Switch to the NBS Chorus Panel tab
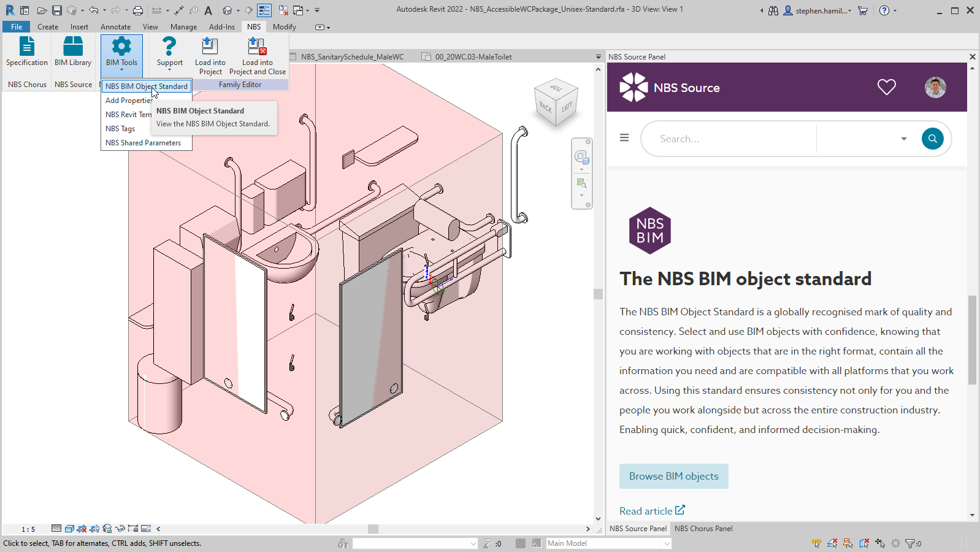This screenshot has width=980, height=552. point(703,529)
